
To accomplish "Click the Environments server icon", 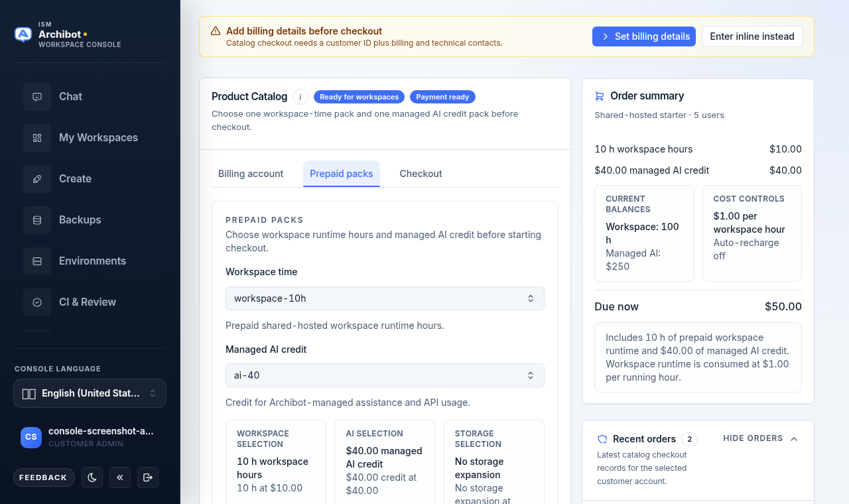I will click(37, 261).
